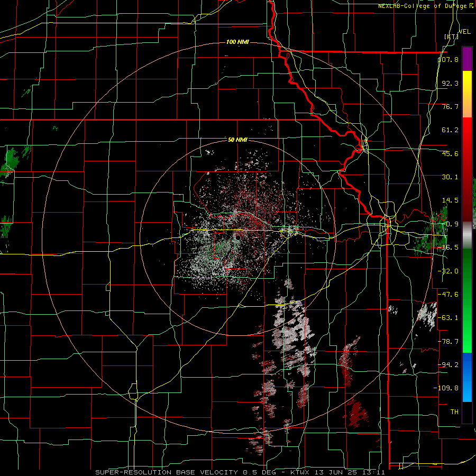Select the -94.2 velocity scale value
This screenshot has height=476, width=476.
pos(448,364)
